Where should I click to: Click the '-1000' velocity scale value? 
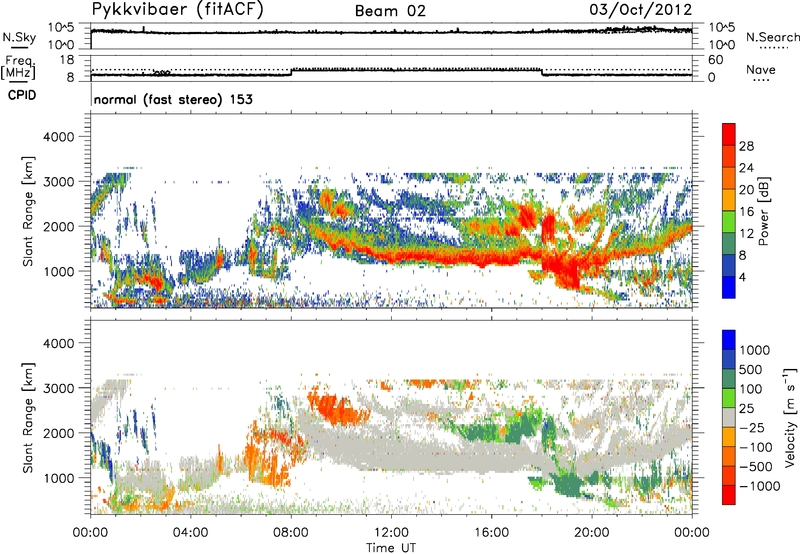tap(759, 486)
